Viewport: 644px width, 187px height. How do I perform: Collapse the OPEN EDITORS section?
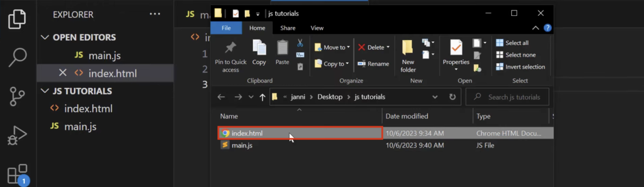[45, 37]
